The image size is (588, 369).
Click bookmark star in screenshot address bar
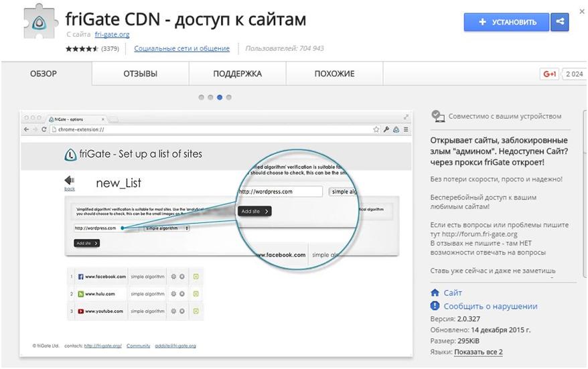pyautogui.click(x=376, y=129)
